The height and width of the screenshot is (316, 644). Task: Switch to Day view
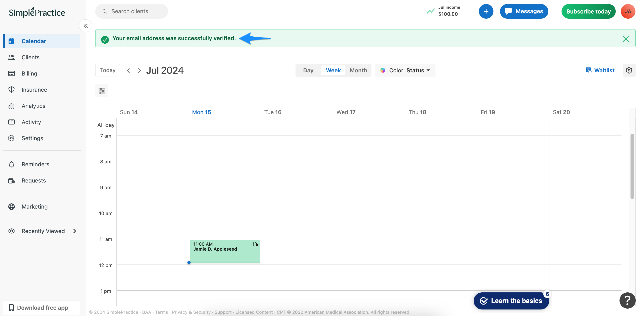(x=308, y=70)
